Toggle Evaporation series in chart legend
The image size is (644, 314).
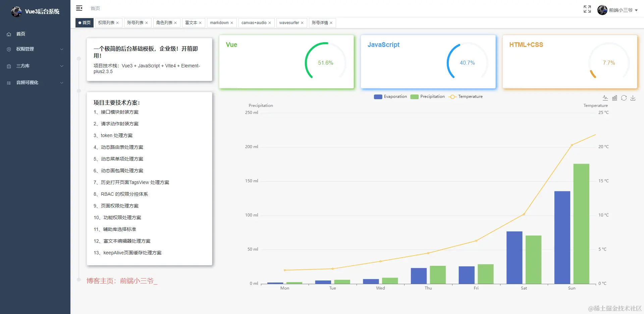(390, 97)
